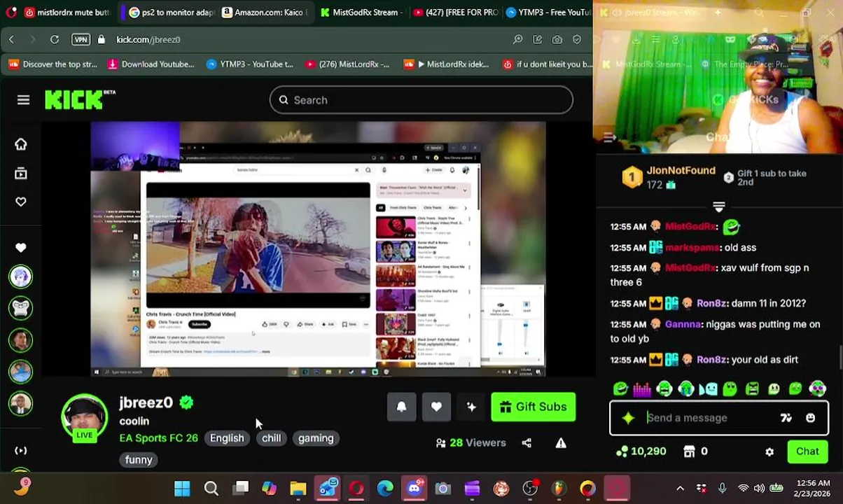Click MistGodRx username in xav wulf message
Screen dimensions: 843x504
pyautogui.click(x=690, y=268)
